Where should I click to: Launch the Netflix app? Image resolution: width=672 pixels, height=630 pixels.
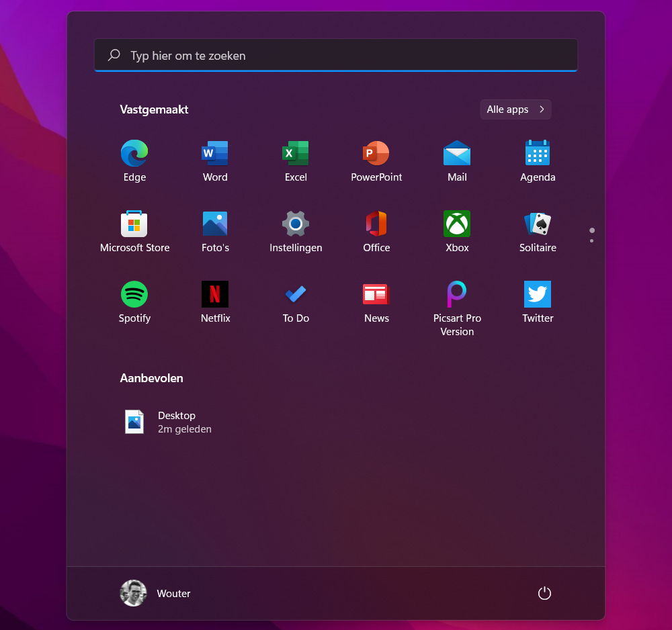(215, 294)
